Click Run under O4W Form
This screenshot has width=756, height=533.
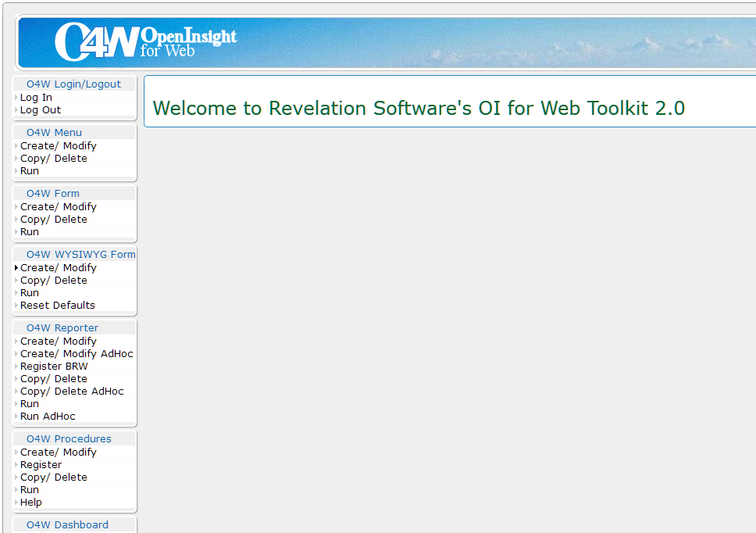30,231
